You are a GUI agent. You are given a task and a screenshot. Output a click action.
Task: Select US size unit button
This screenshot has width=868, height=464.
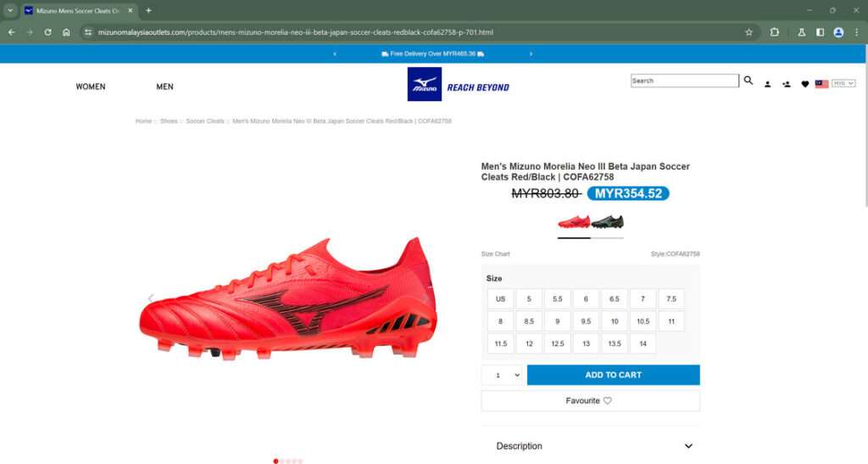(x=500, y=299)
